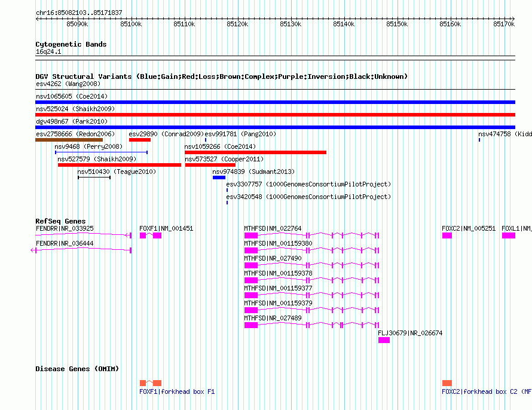Select the MTHFSD NM_001159377 transcript glyph
532x410 pixels.
pyautogui.click(x=311, y=295)
